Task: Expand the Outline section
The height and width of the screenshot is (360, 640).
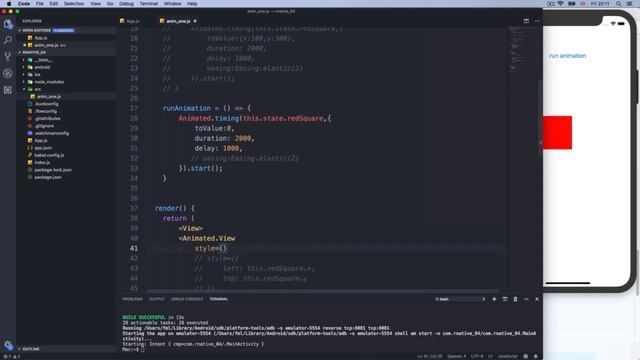Action: pyautogui.click(x=31, y=349)
